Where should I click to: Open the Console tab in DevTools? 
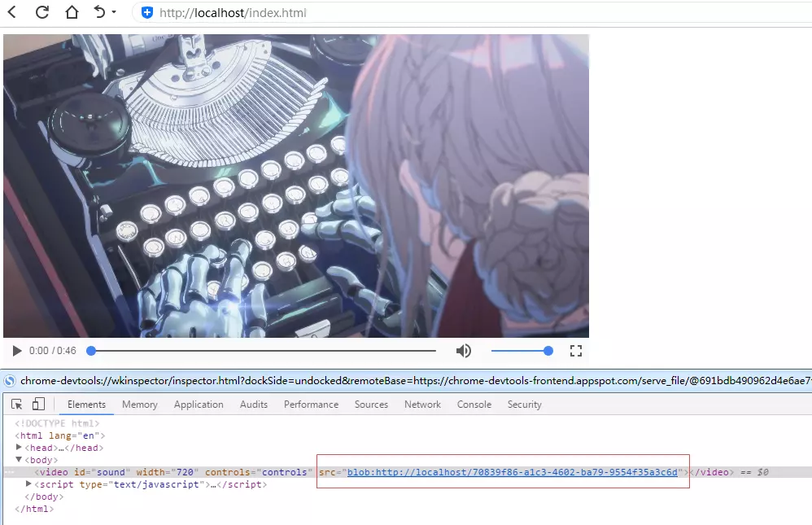coord(474,404)
